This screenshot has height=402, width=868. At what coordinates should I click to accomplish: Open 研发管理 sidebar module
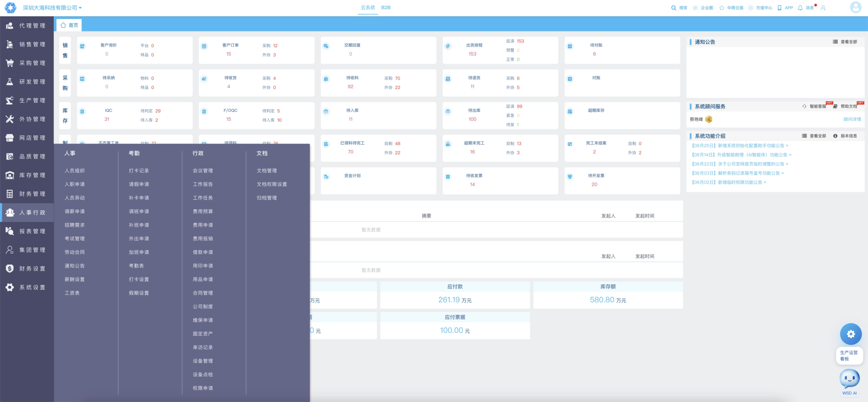coord(27,82)
